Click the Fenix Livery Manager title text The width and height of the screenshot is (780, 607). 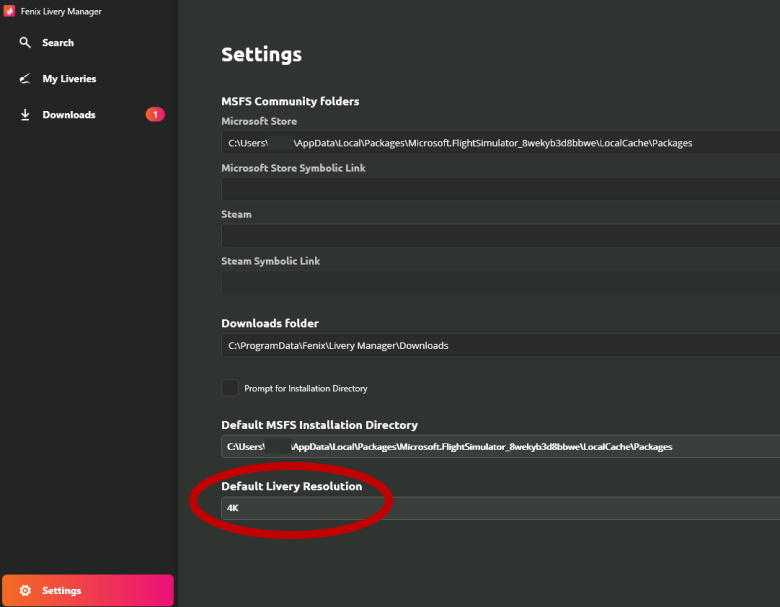click(x=61, y=11)
